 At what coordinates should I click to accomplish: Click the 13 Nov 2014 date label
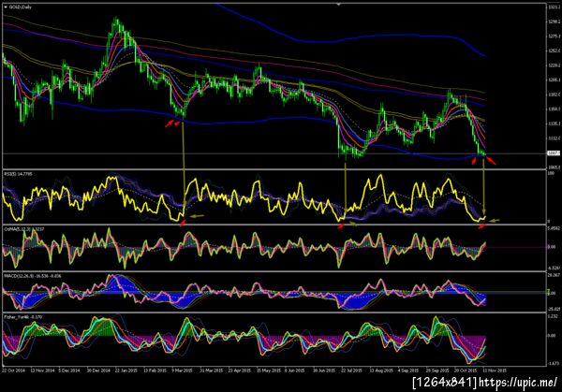(x=42, y=370)
